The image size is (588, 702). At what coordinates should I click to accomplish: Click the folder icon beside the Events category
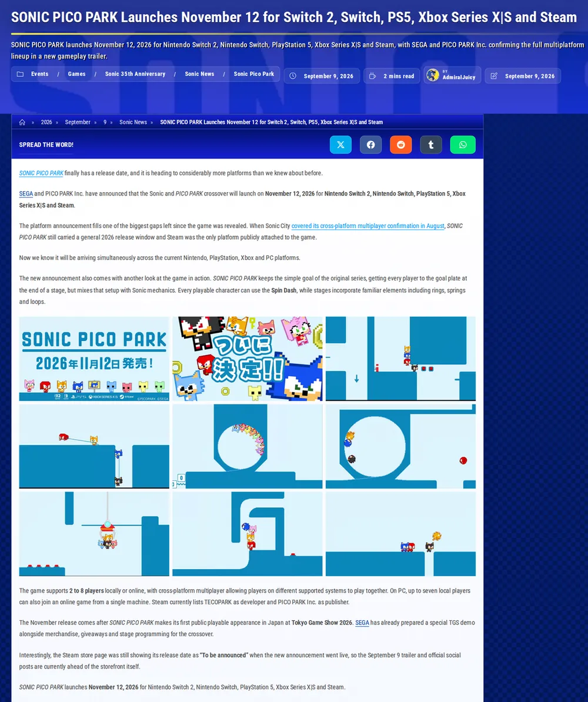20,74
